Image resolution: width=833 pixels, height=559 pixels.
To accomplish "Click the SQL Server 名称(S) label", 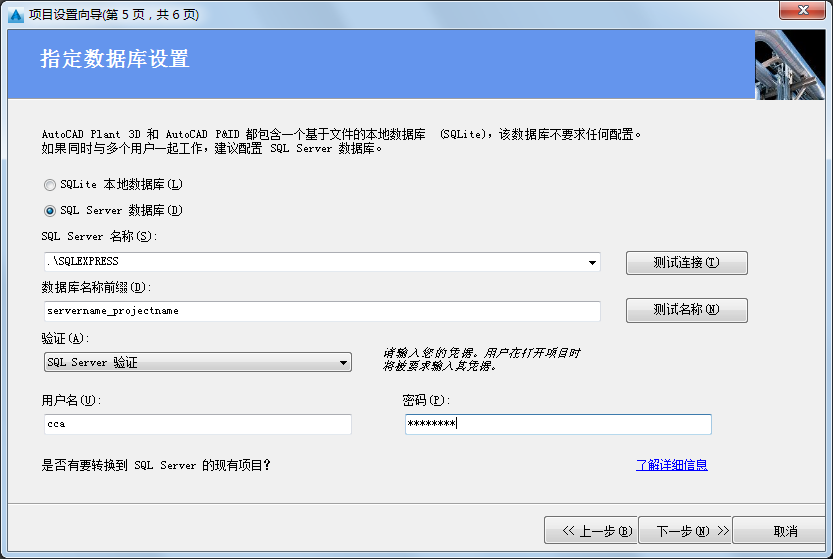I will pyautogui.click(x=99, y=236).
